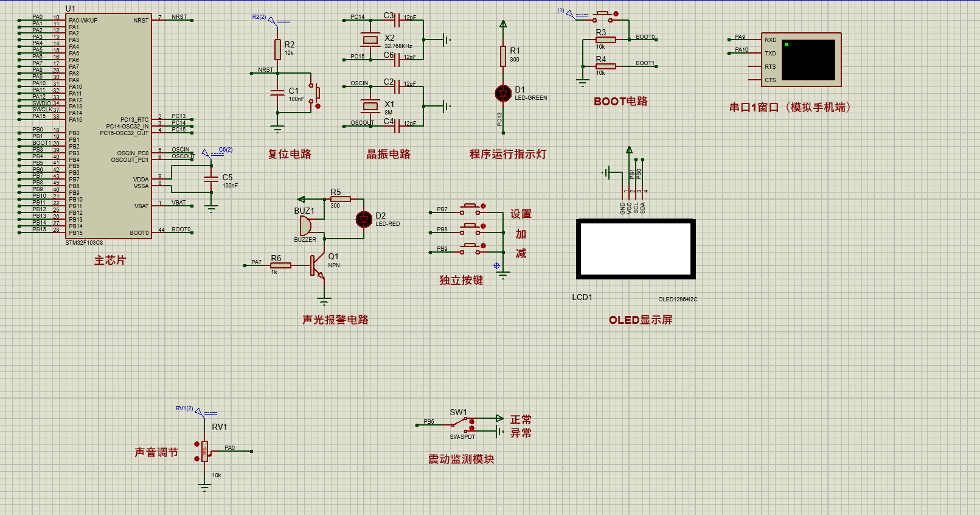Image resolution: width=980 pixels, height=515 pixels.
Task: Click the 晶振电路 label
Action: click(x=389, y=154)
